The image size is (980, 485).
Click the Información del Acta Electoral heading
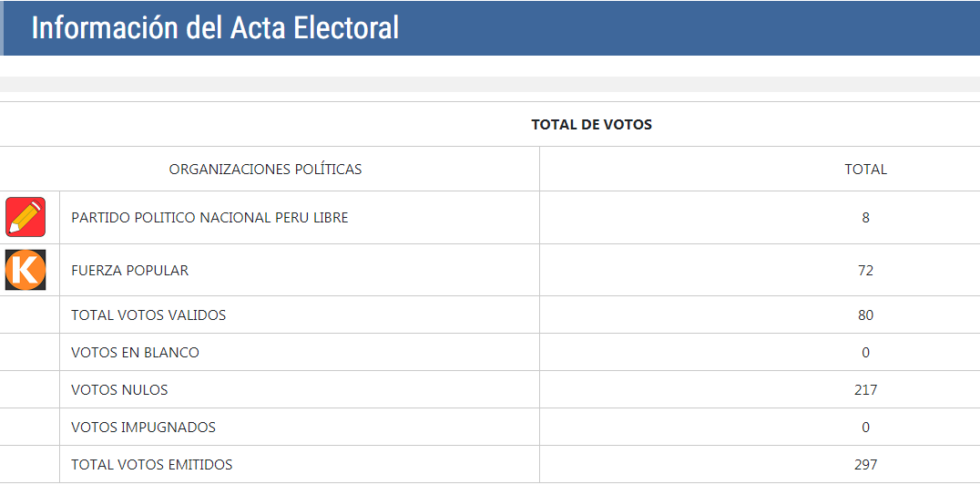point(215,27)
